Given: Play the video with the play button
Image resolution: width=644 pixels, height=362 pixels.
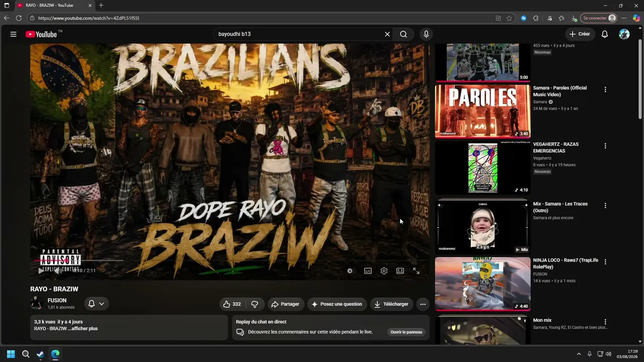Looking at the screenshot, I should (41, 270).
